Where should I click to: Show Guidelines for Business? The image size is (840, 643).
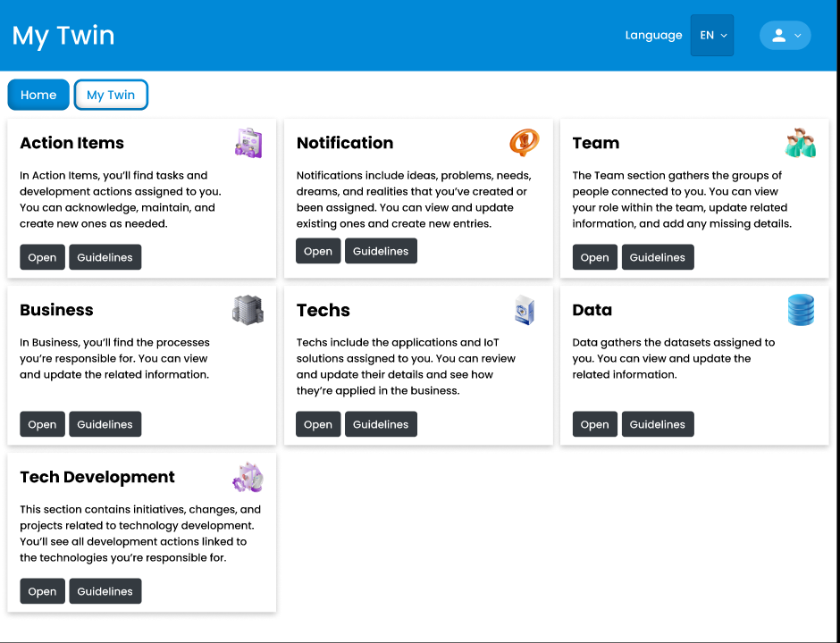(x=105, y=424)
